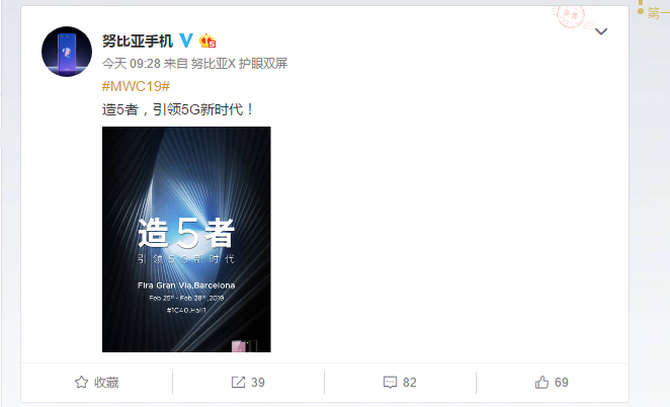This screenshot has height=407, width=670.
Task: Click the 今天 09:28 timestamp
Action: [x=131, y=64]
